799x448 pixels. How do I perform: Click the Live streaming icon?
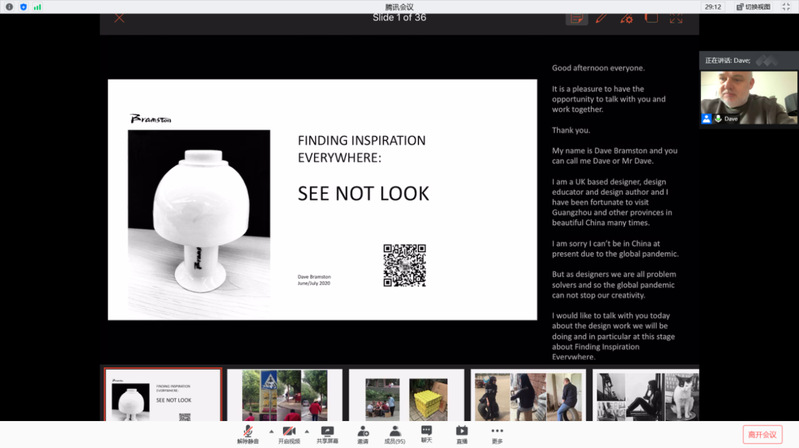pos(461,431)
